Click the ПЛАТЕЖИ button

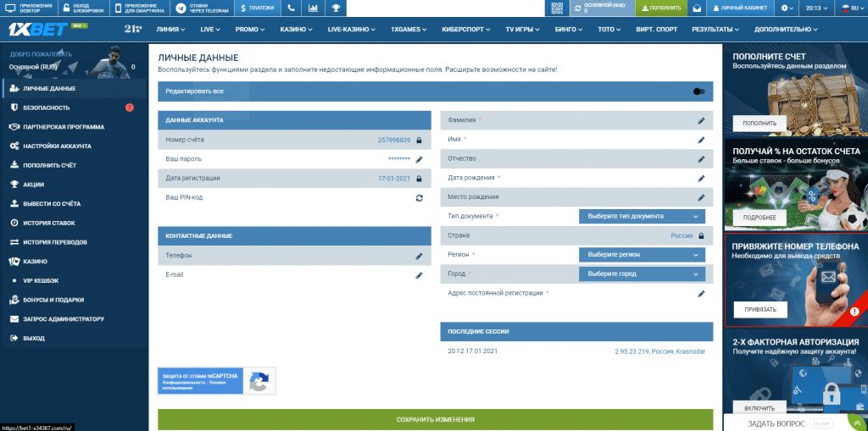[x=258, y=8]
